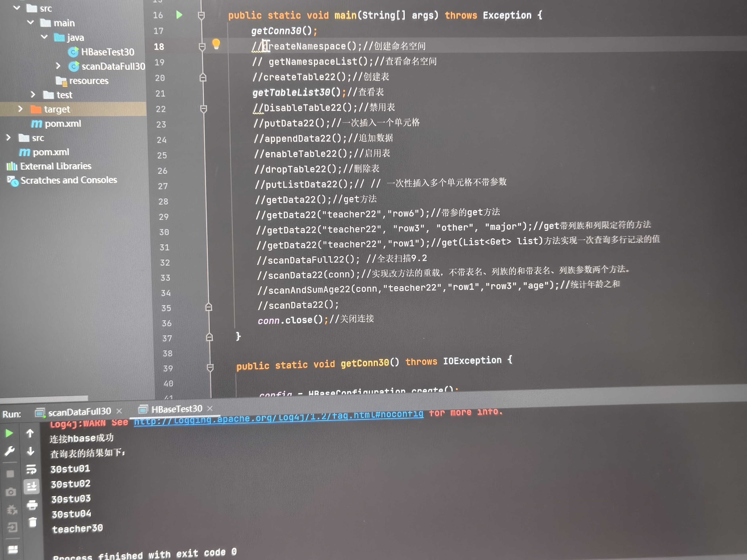
Task: Toggle soft-wrap in console output
Action: pos(31,469)
